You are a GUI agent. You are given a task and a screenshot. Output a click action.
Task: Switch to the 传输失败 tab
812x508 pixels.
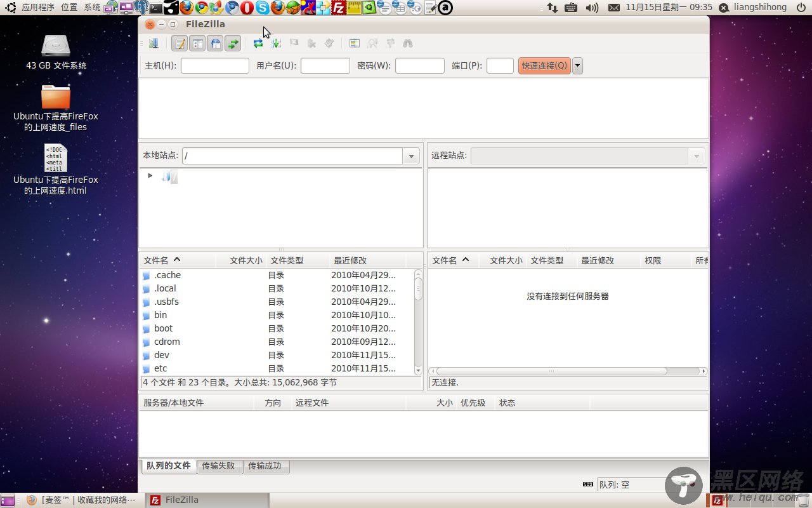219,466
